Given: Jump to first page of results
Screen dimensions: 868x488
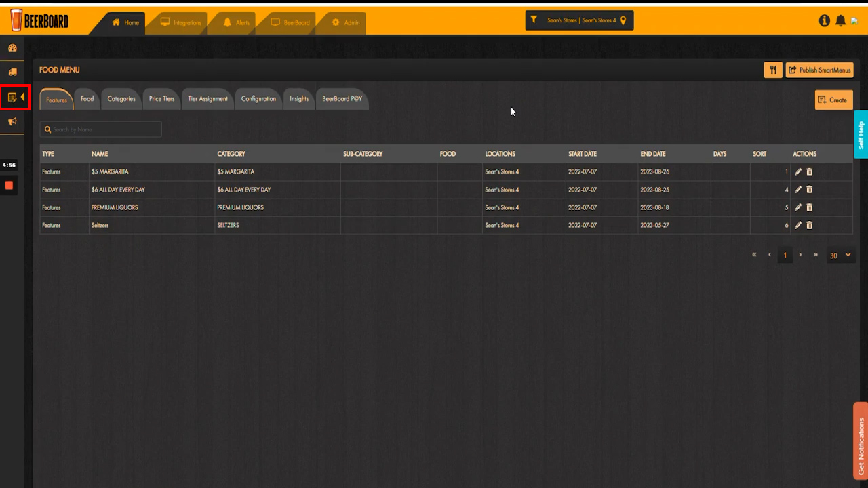Looking at the screenshot, I should [x=754, y=255].
